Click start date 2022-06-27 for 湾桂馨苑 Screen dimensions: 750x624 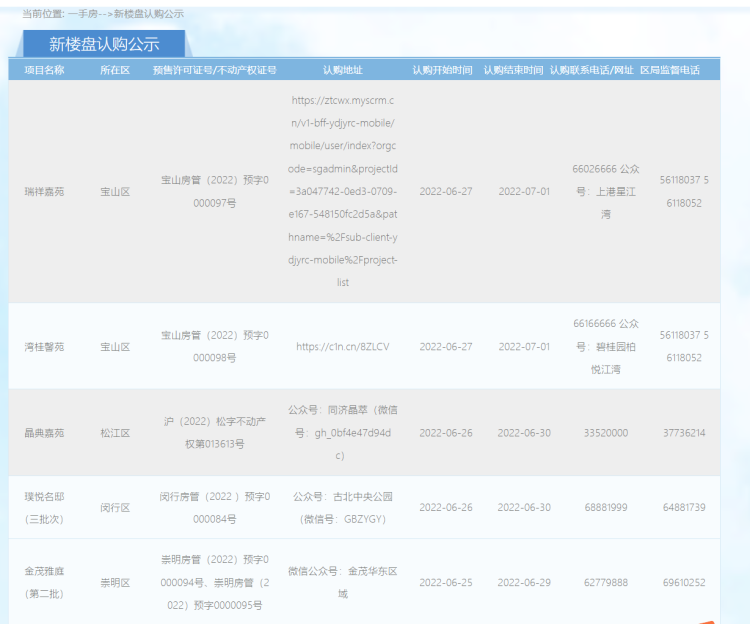click(x=446, y=347)
